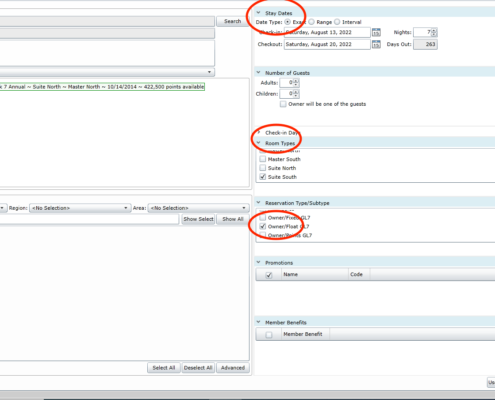
Task: Collapse the Promotions section
Action: click(258, 263)
